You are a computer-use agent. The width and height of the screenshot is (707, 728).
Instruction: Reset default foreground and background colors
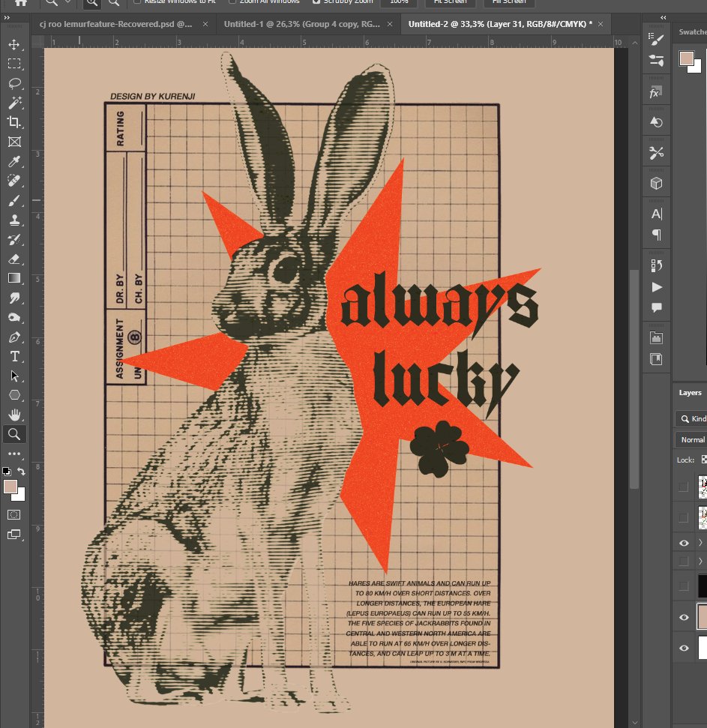7,472
